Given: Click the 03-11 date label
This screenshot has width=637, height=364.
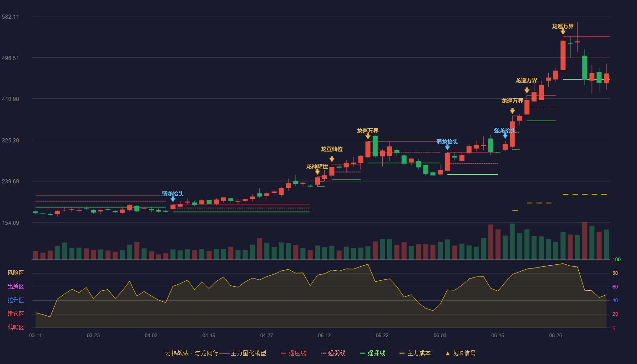Looking at the screenshot, I should point(35,335).
